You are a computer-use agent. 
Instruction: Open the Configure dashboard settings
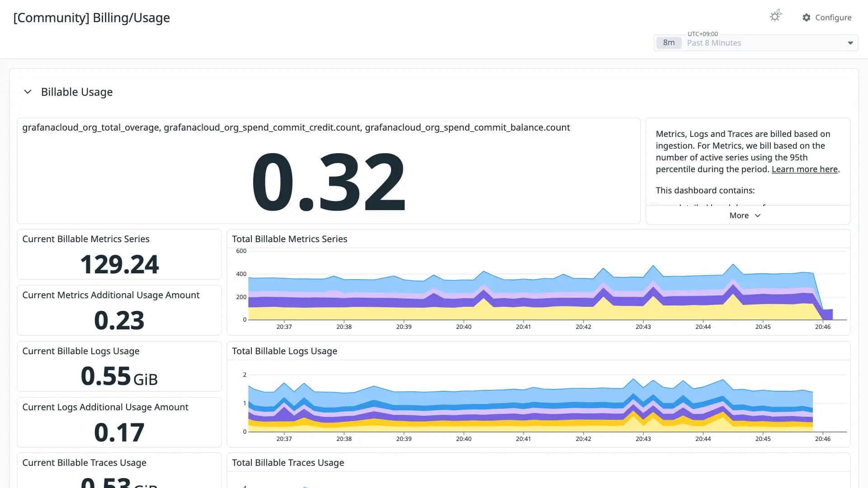click(x=827, y=18)
